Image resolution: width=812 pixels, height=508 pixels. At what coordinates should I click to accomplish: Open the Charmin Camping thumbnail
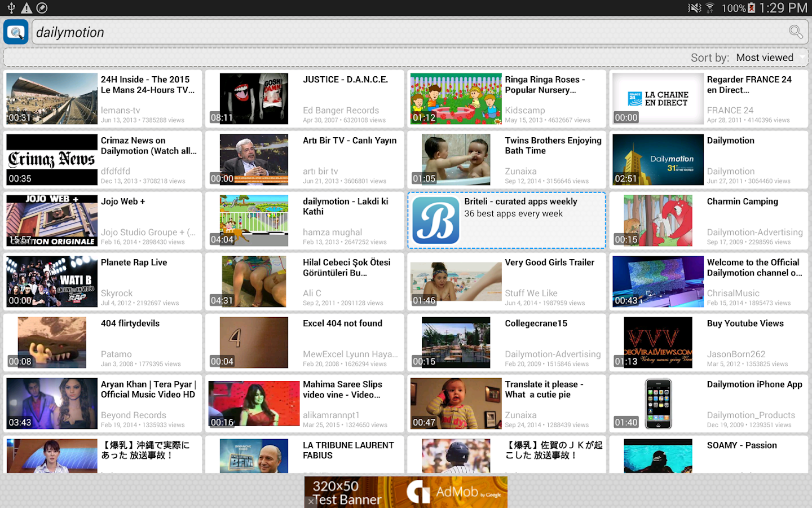click(658, 221)
